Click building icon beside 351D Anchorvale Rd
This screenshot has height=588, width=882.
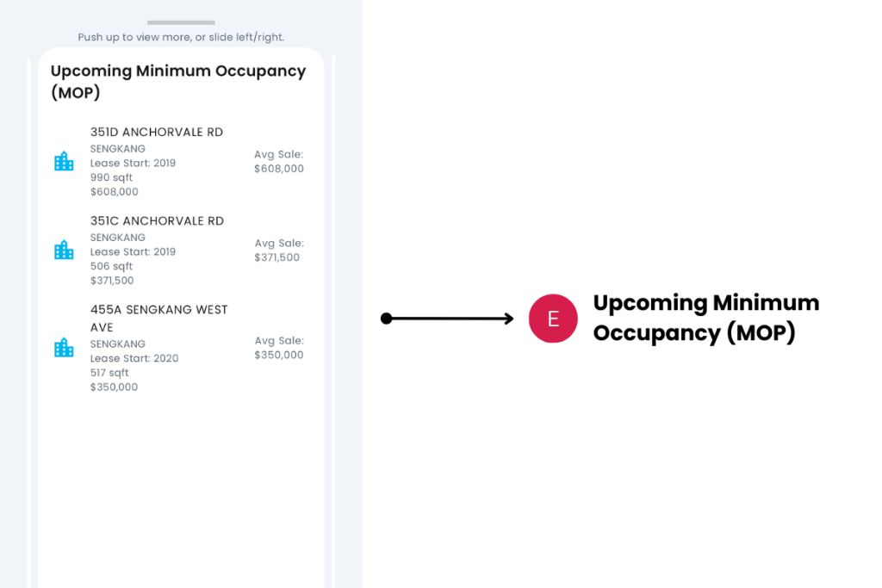point(64,162)
